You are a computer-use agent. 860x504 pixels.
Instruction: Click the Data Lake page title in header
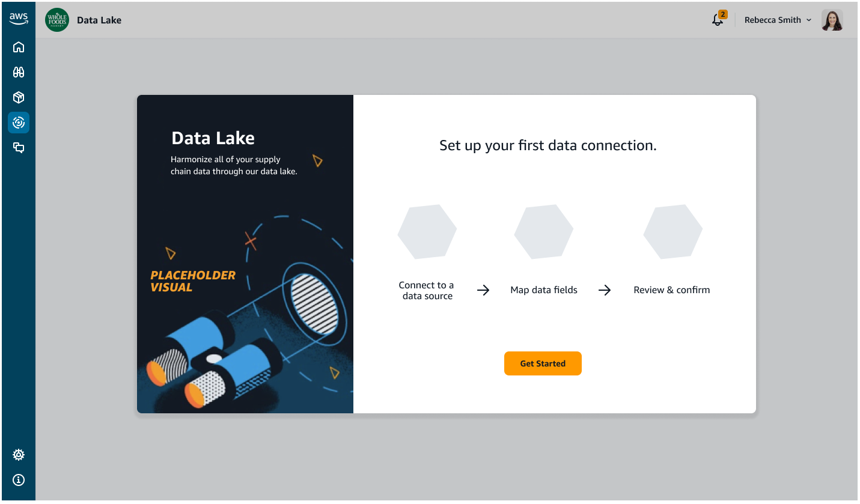(x=99, y=20)
